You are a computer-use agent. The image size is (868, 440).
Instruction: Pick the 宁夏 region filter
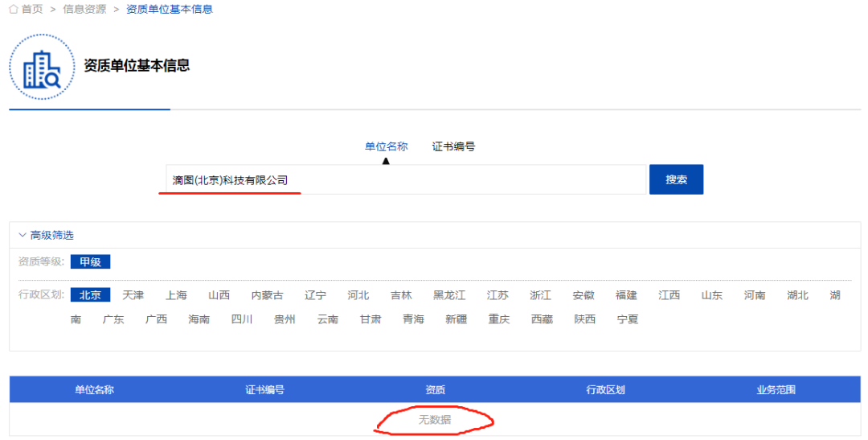[628, 319]
